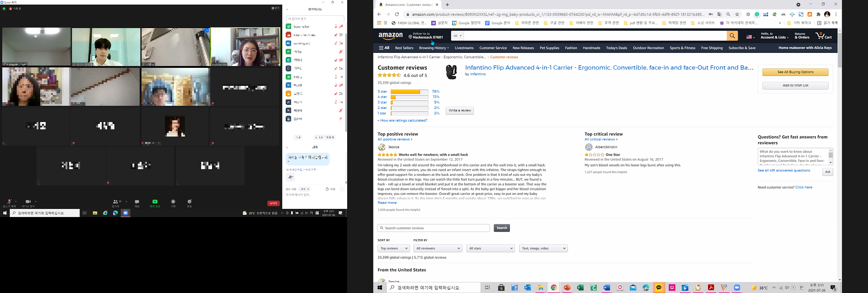Screen dimensions: 868x293
Task: Open the Amazon search category 'All' dropdown
Action: 458,36
